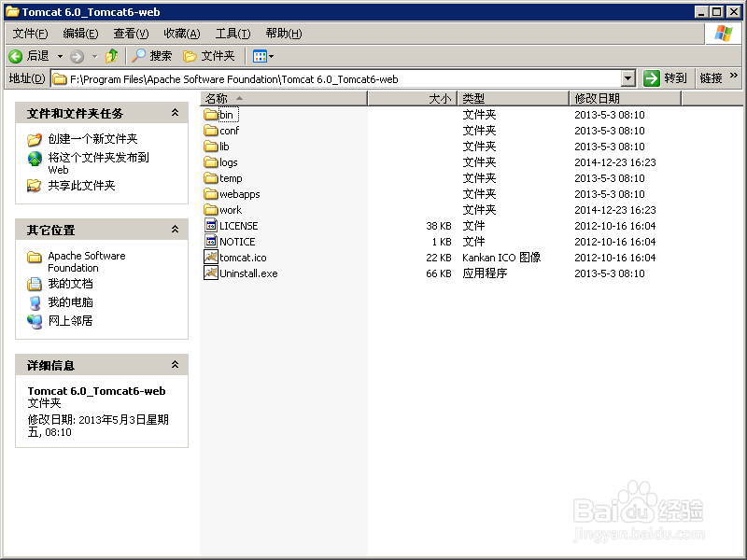Click the Windows flag logo throbber
The height and width of the screenshot is (560, 747).
pyautogui.click(x=723, y=34)
